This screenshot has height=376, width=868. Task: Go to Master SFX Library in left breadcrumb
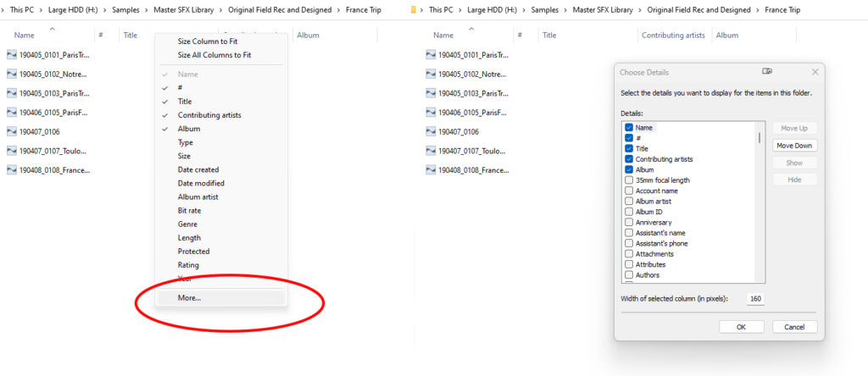pos(184,10)
